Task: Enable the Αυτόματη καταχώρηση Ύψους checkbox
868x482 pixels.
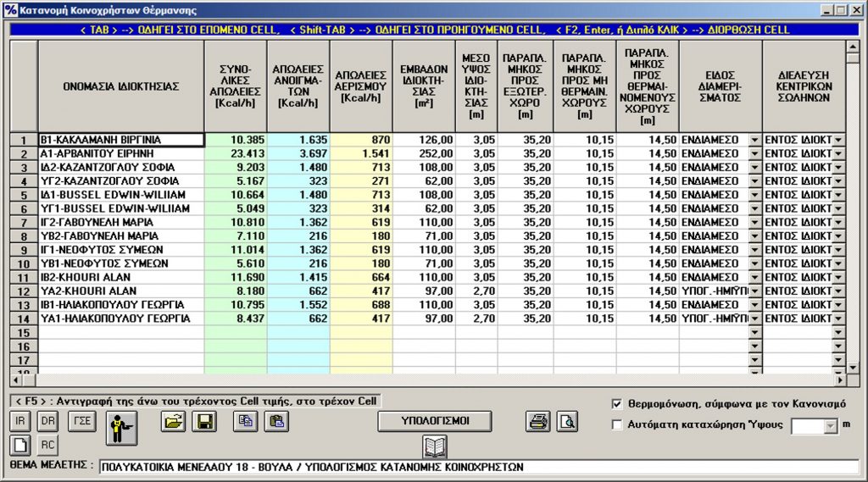Action: tap(617, 424)
